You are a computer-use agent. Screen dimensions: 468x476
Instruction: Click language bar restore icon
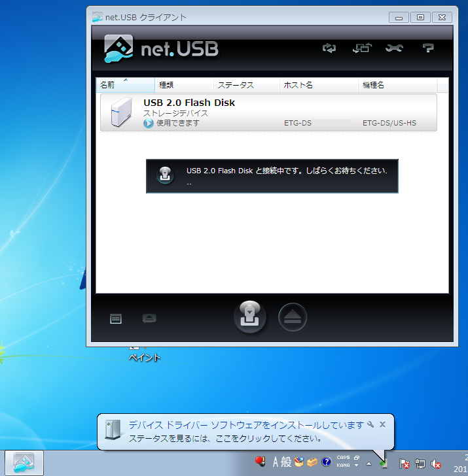357,458
